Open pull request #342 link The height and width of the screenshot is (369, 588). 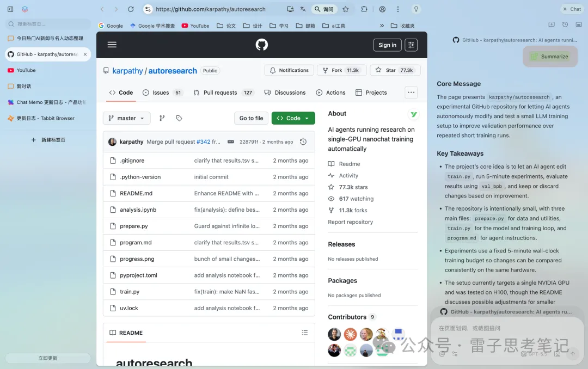203,142
